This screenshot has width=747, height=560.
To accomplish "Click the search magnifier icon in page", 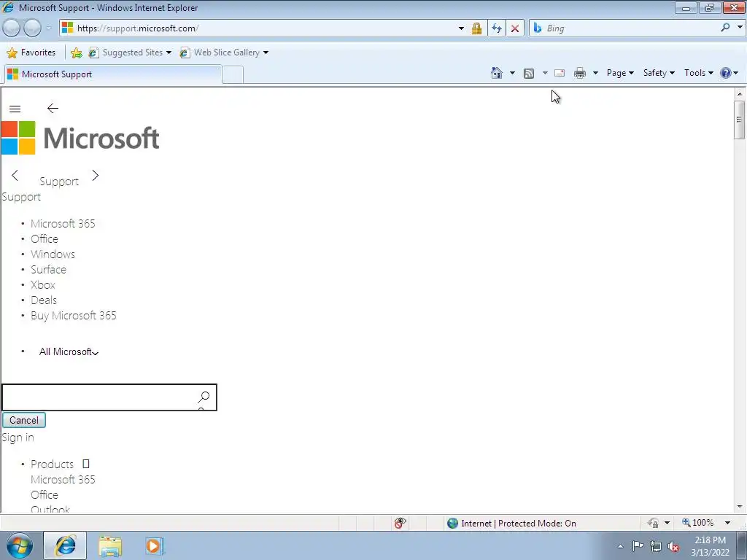I will [x=204, y=397].
